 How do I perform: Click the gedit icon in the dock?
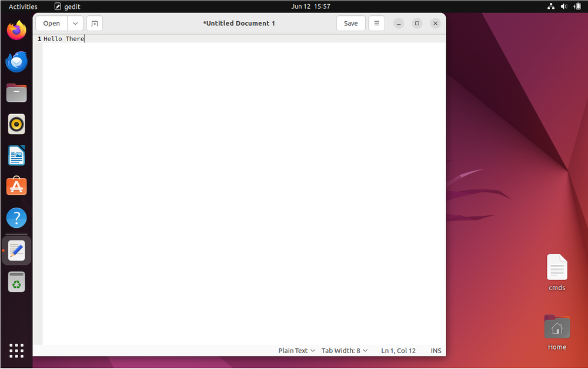pyautogui.click(x=16, y=250)
